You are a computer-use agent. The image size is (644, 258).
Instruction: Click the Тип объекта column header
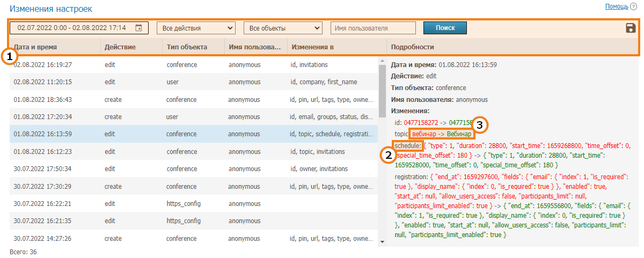(187, 47)
